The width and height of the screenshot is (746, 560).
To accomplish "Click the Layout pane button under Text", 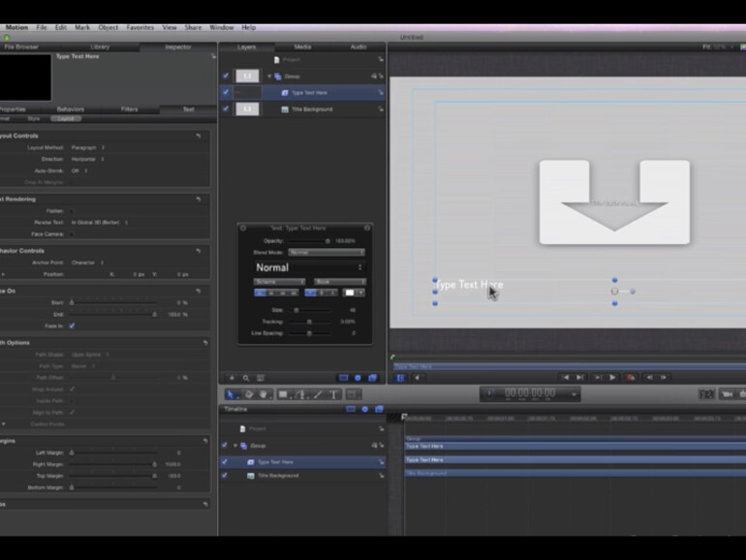I will [x=66, y=119].
